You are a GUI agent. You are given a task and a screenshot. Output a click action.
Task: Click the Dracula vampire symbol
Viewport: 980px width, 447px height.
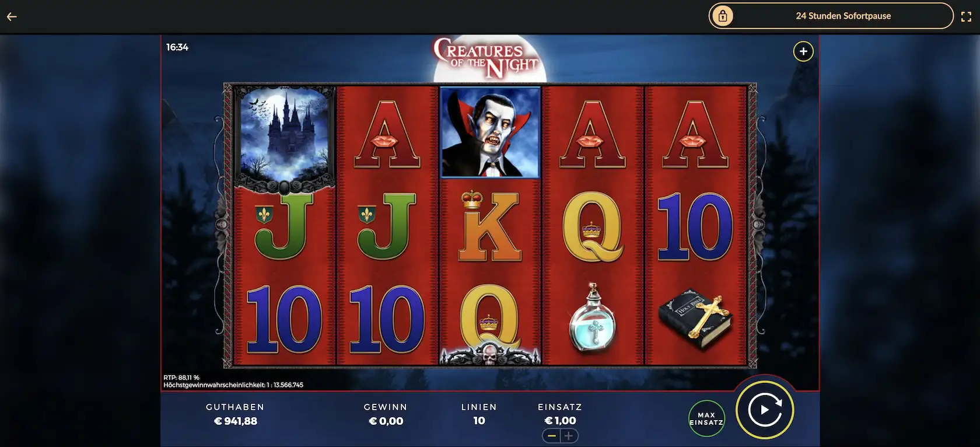(x=490, y=132)
